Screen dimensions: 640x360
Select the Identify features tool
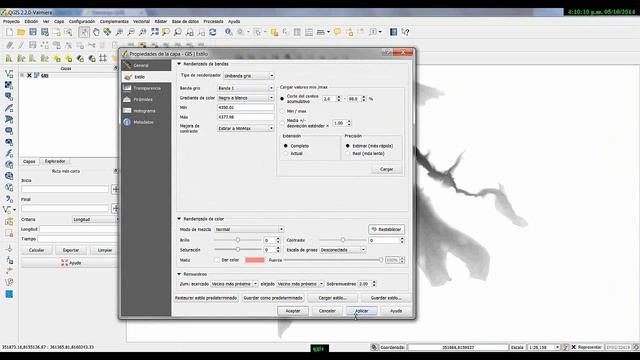(x=229, y=32)
